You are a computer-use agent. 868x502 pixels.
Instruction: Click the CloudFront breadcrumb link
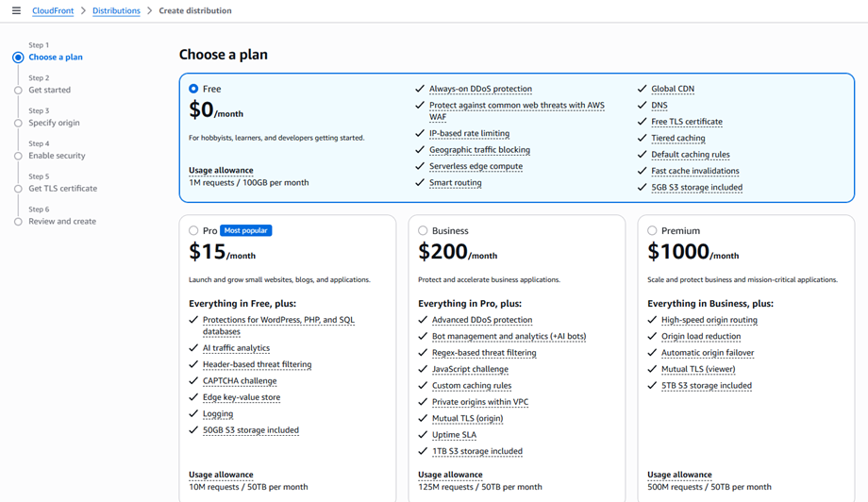(x=53, y=11)
